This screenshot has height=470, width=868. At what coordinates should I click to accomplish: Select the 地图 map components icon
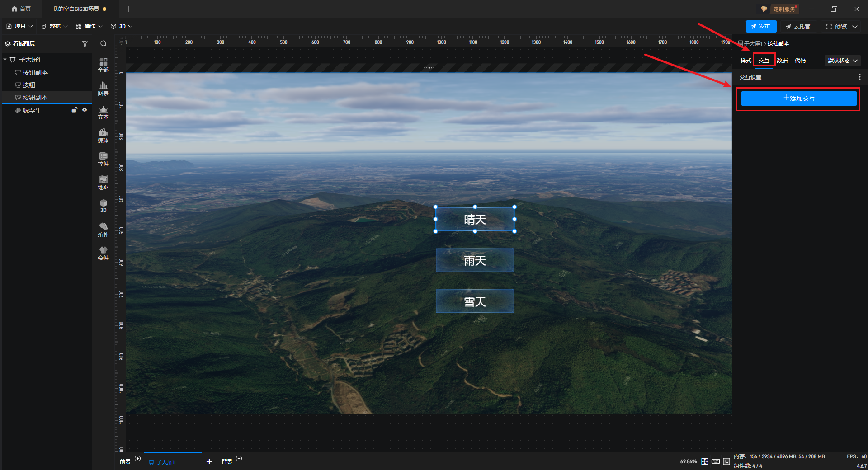pyautogui.click(x=103, y=182)
